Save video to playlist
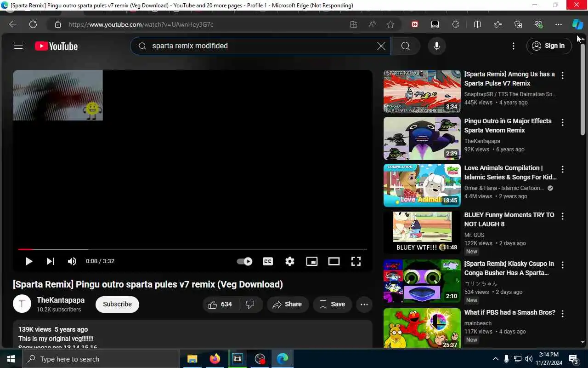The image size is (588, 368). (332, 305)
